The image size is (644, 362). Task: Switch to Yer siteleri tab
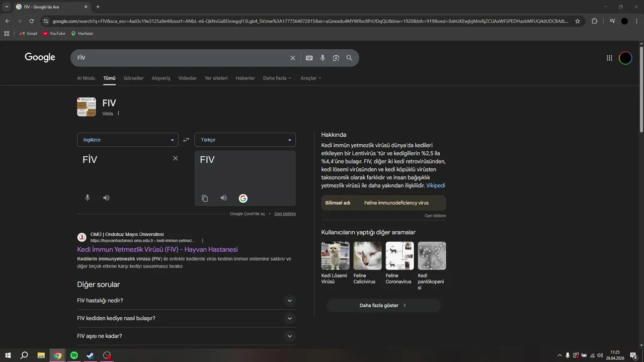[x=216, y=78]
